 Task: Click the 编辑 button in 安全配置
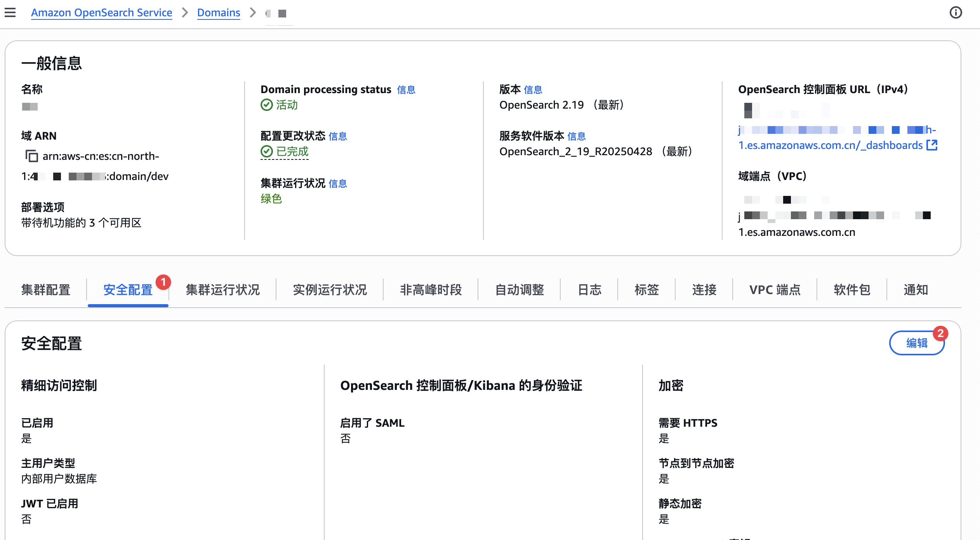(916, 343)
